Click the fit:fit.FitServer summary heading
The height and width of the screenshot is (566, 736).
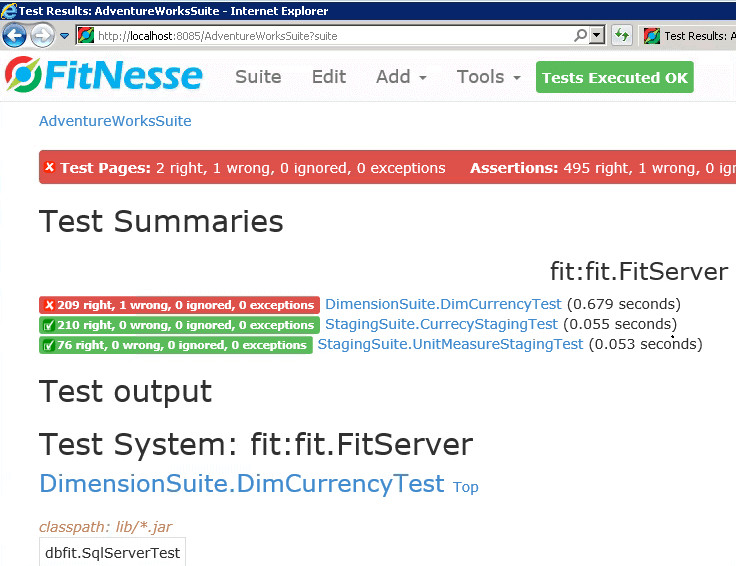pyautogui.click(x=639, y=272)
